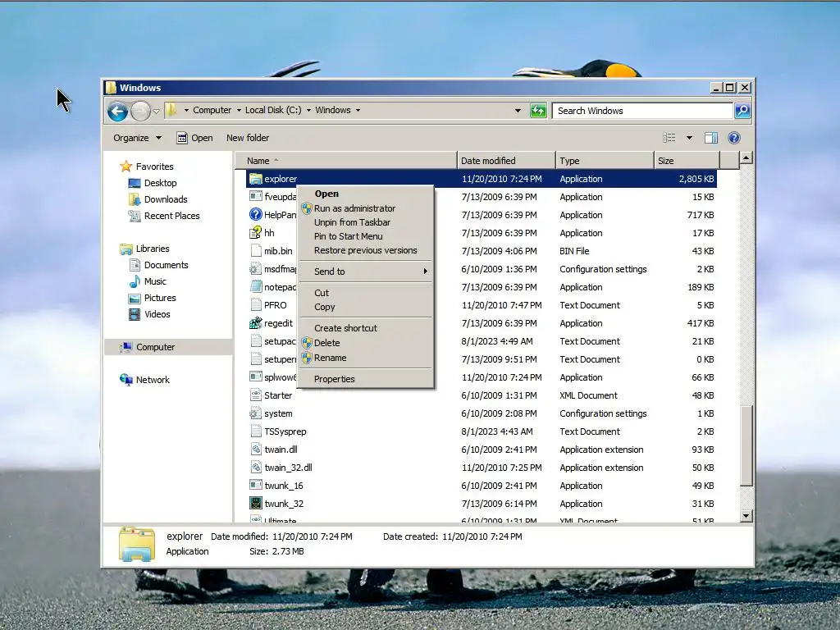Click the Videos film icon
The height and width of the screenshot is (630, 840).
pyautogui.click(x=135, y=314)
